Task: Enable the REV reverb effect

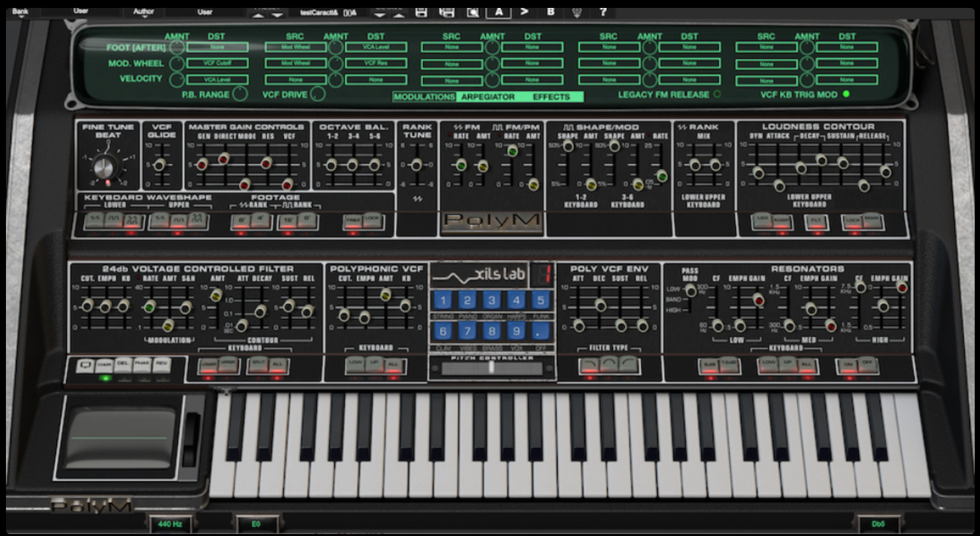Action: 162,365
